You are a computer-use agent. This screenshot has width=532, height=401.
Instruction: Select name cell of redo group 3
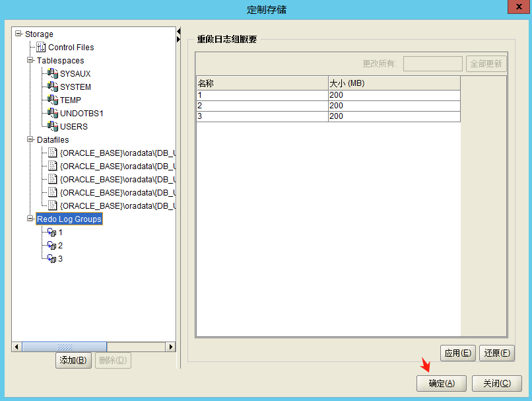(262, 116)
